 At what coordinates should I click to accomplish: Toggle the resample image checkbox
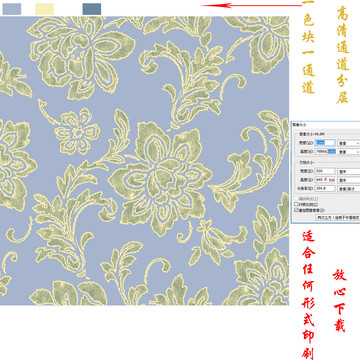pyautogui.click(x=296, y=210)
